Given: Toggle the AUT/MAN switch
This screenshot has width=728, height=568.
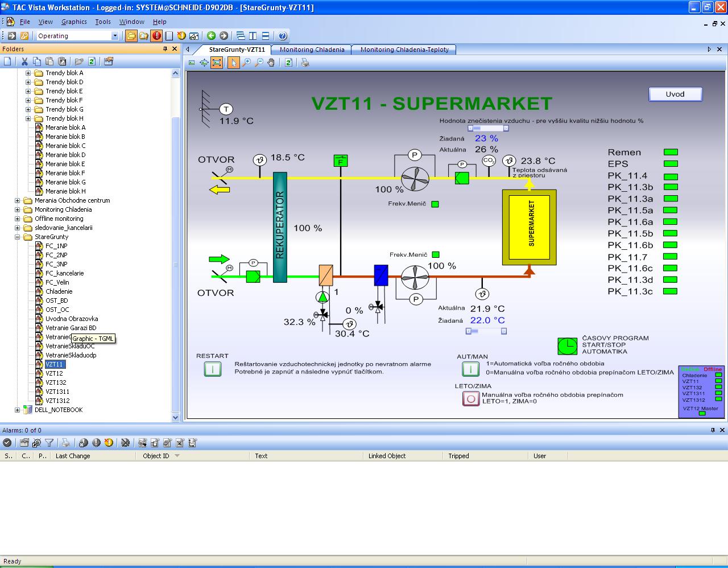Looking at the screenshot, I should click(470, 369).
